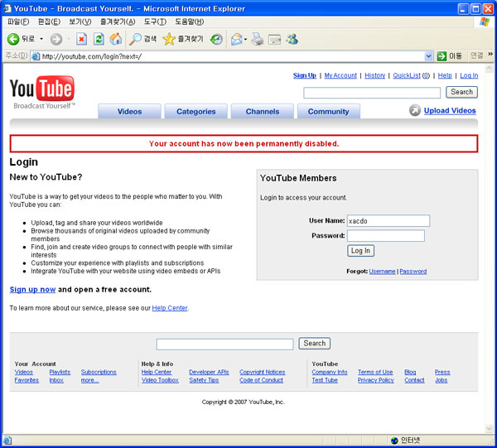Click the Mail envelope toolbar icon
This screenshot has height=448, width=497.
coord(236,39)
